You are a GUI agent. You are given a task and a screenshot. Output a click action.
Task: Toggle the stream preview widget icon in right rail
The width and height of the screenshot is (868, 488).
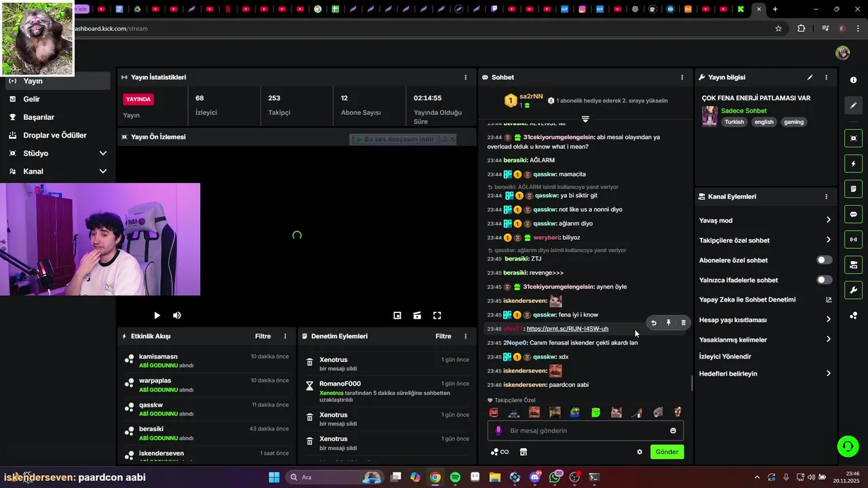[853, 138]
